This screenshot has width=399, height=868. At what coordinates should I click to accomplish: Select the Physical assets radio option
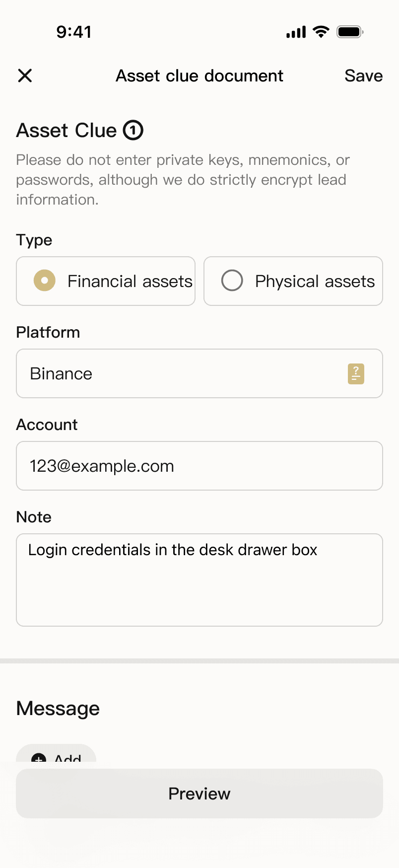pyautogui.click(x=232, y=281)
